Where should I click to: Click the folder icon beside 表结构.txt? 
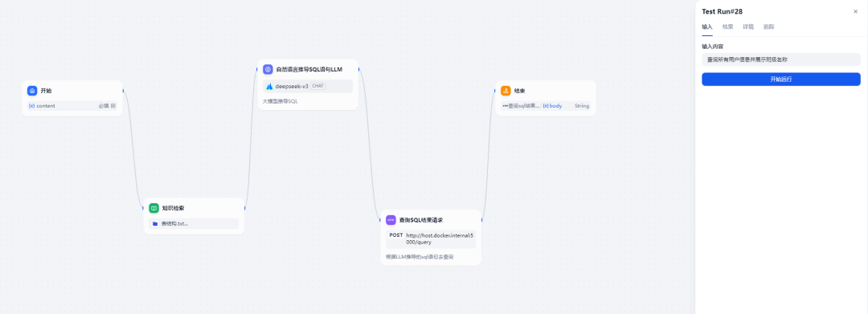coord(155,224)
